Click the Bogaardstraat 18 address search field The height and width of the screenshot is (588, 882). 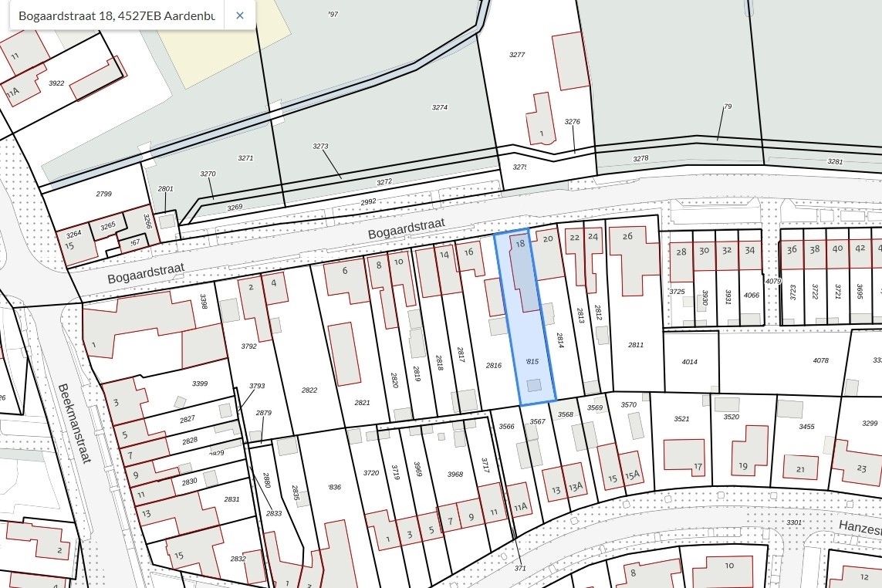tap(116, 15)
